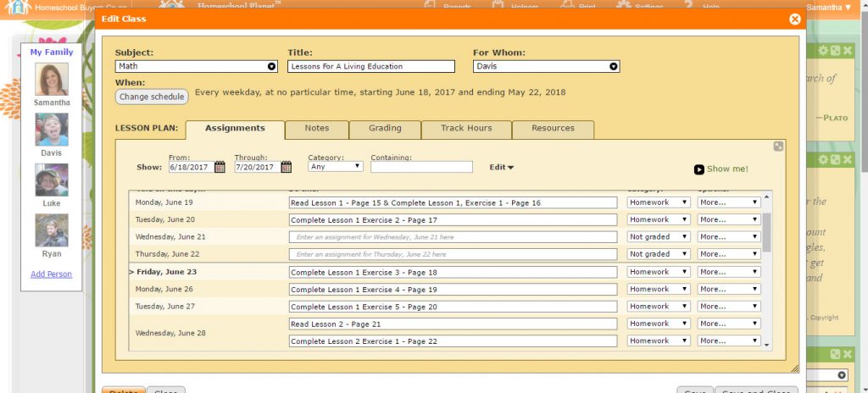Close the Edit Class dialog
The height and width of the screenshot is (393, 868).
(x=794, y=19)
